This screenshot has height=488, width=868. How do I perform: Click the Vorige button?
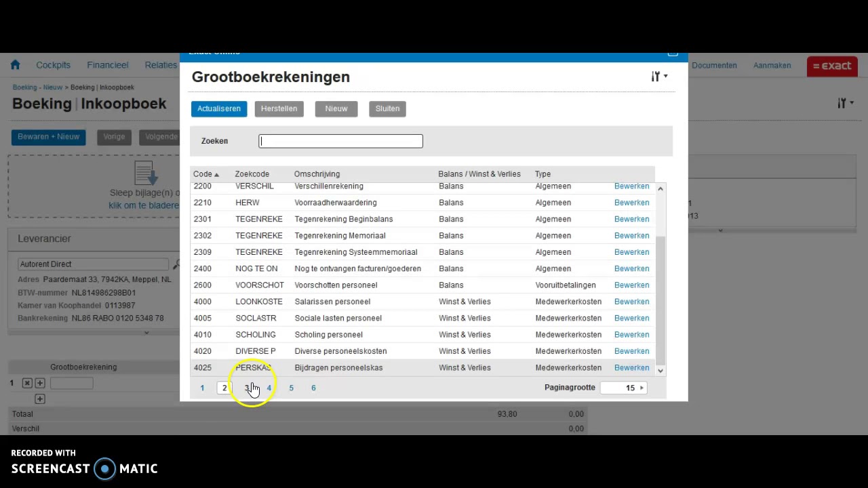click(114, 137)
